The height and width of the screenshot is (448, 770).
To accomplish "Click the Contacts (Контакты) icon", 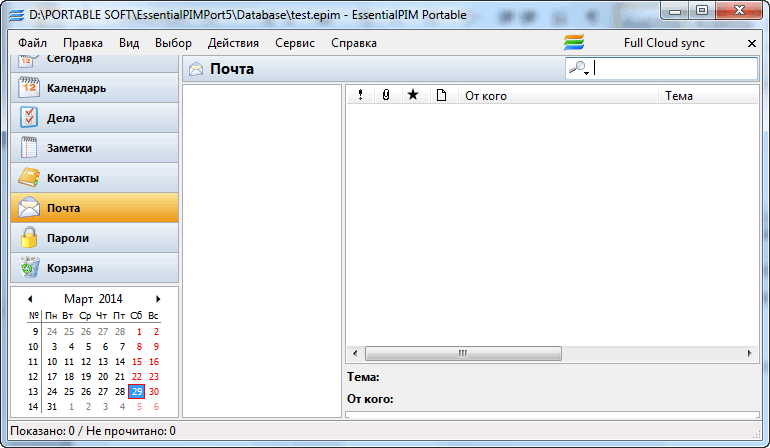I will tap(29, 178).
